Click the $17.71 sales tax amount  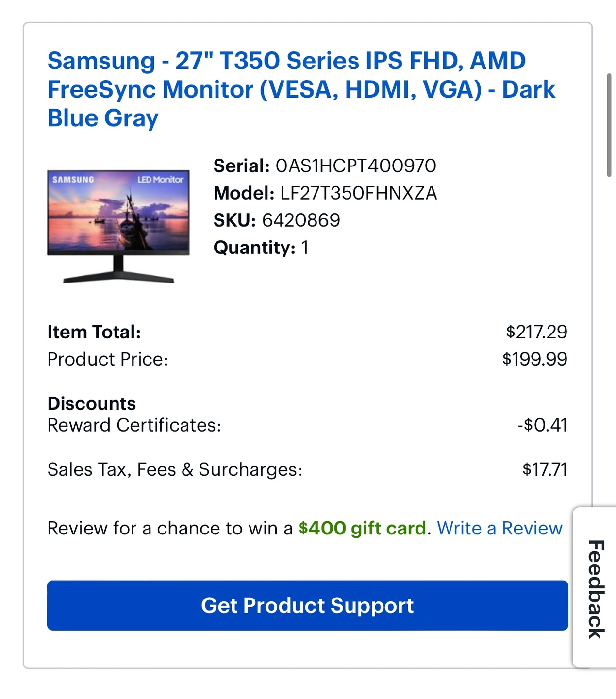545,469
